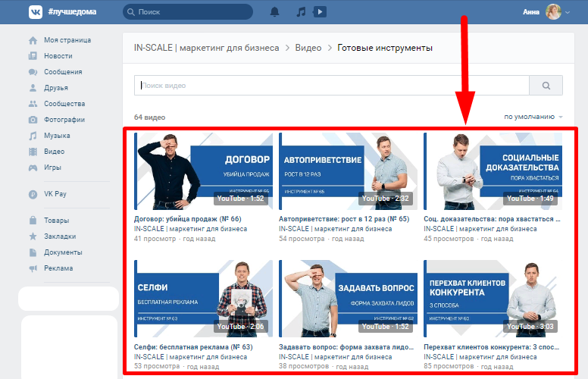Click the VK logo icon

pyautogui.click(x=36, y=12)
